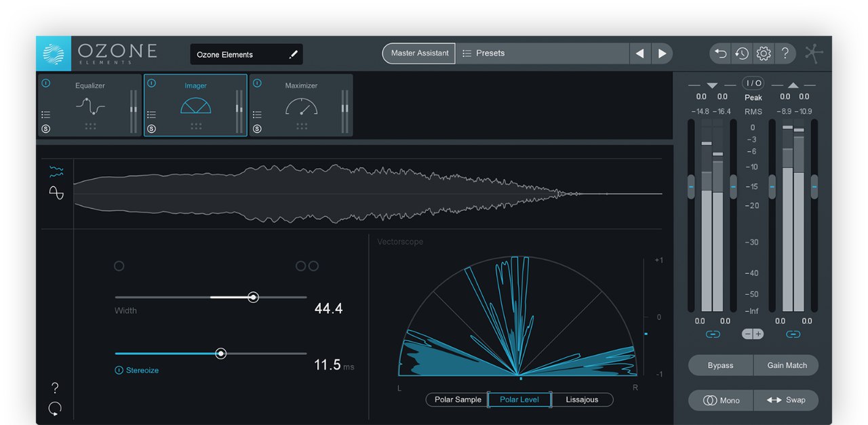Image resolution: width=868 pixels, height=425 pixels.
Task: Open Maximizer module preset list
Action: tap(257, 115)
